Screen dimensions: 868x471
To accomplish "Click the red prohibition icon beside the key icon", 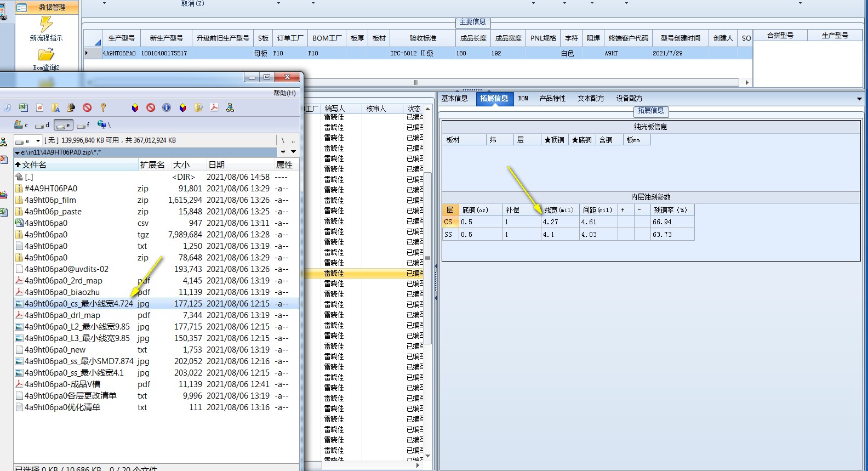I will tap(87, 107).
